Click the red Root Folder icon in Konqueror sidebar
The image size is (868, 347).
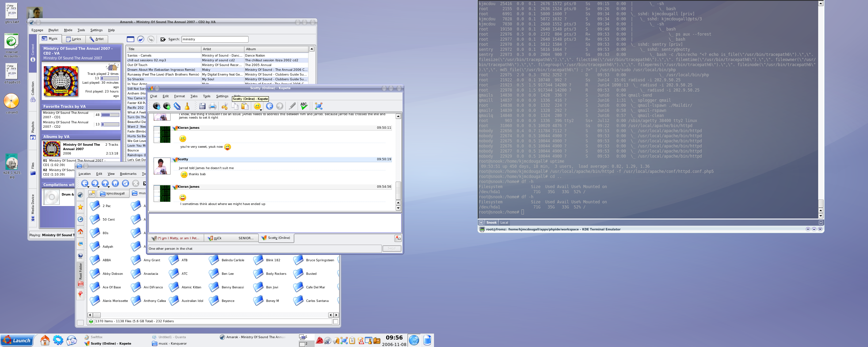point(80,284)
